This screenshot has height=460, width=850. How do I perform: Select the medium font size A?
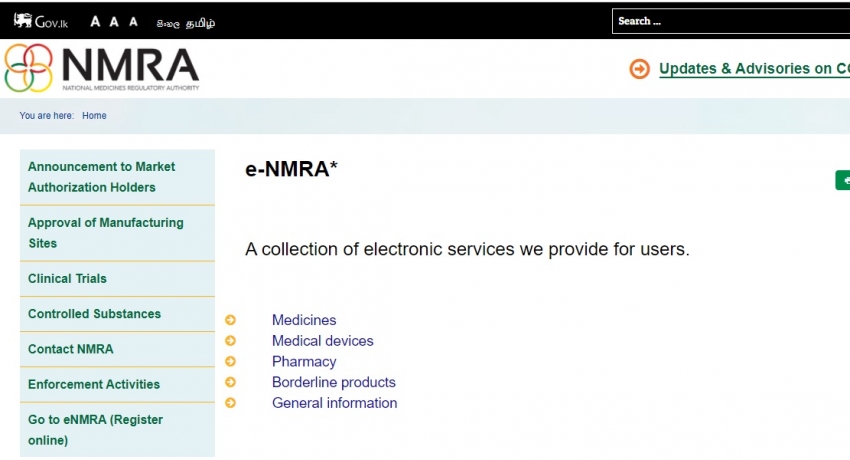coord(114,22)
